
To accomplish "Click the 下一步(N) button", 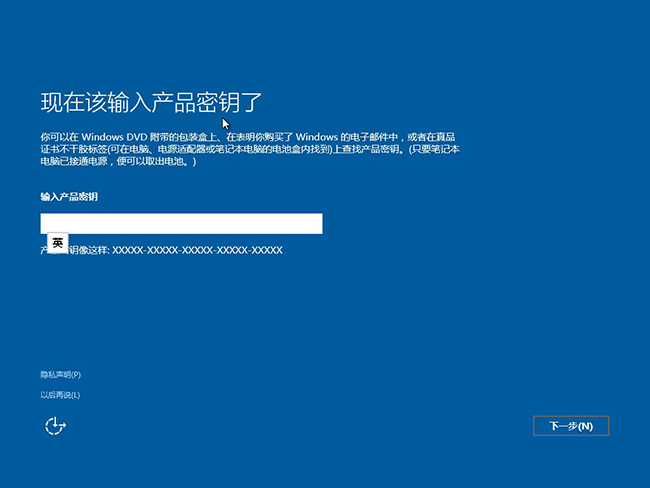I will [571, 426].
